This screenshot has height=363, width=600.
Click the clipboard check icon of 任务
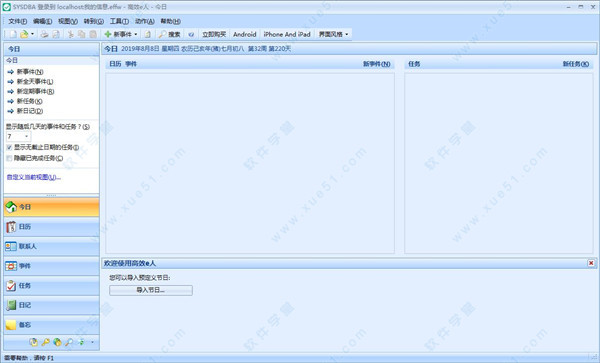pos(11,286)
